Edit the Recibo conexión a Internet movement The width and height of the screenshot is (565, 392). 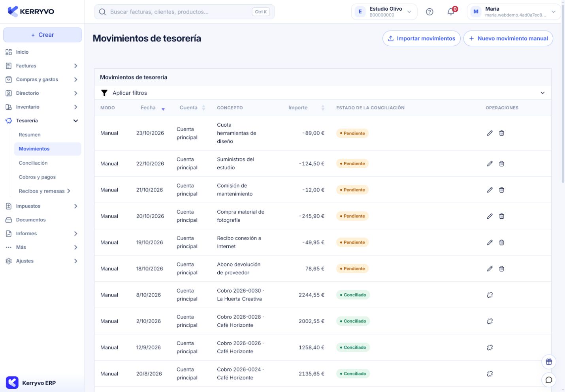click(x=490, y=242)
